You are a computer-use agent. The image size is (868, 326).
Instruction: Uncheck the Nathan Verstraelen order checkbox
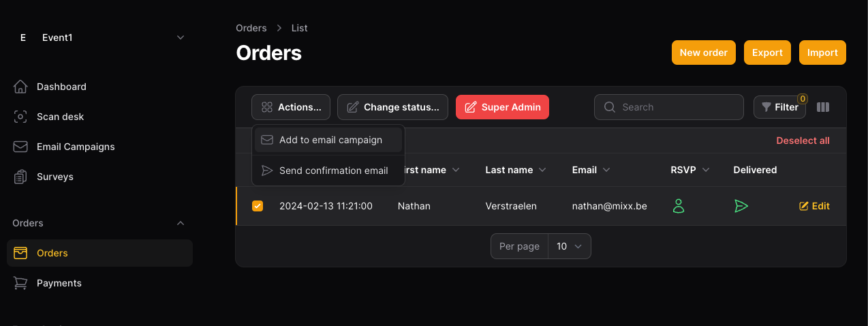[258, 206]
